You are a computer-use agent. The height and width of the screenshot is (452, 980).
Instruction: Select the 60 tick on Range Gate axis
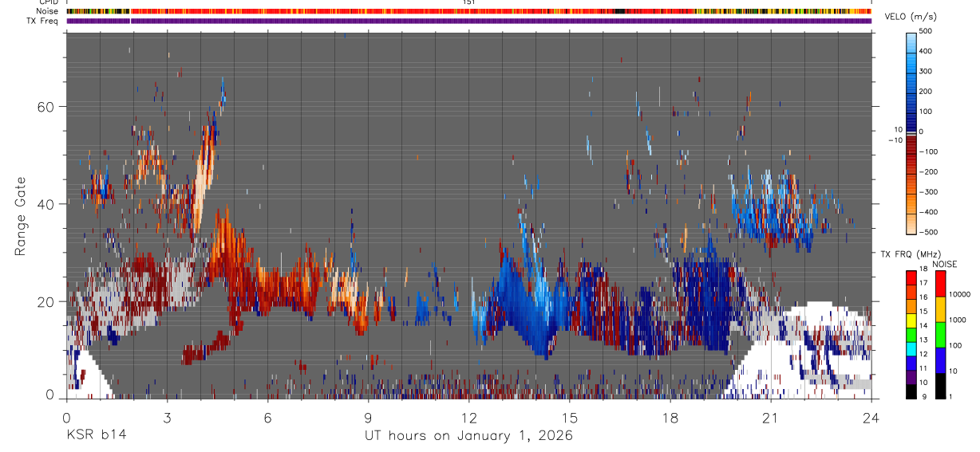[45, 107]
